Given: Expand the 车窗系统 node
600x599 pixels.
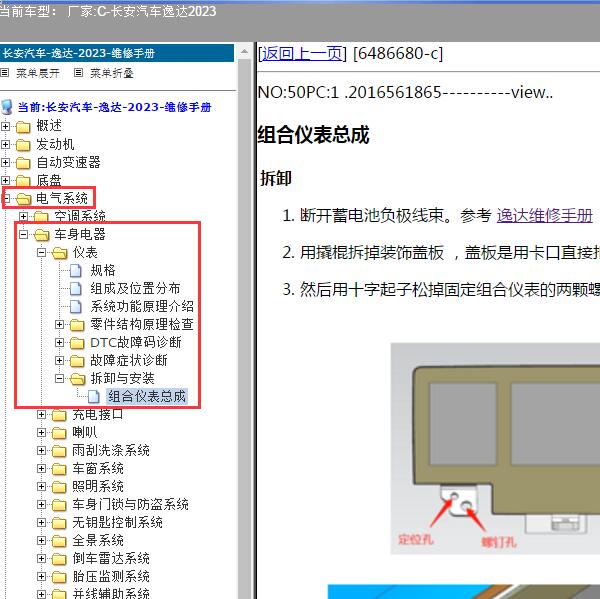Looking at the screenshot, I should tap(41, 468).
